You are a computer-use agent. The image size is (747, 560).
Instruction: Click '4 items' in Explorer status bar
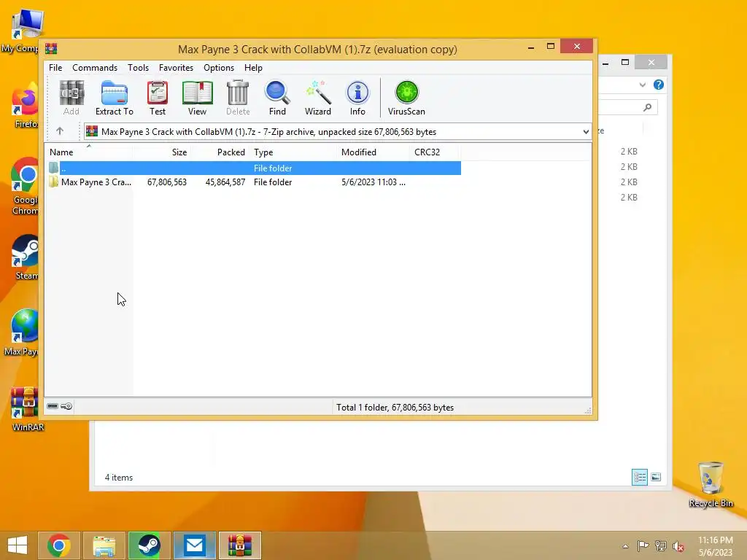coord(119,477)
